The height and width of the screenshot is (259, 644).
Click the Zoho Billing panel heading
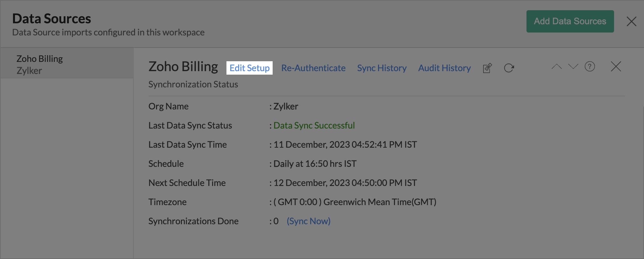(x=183, y=67)
